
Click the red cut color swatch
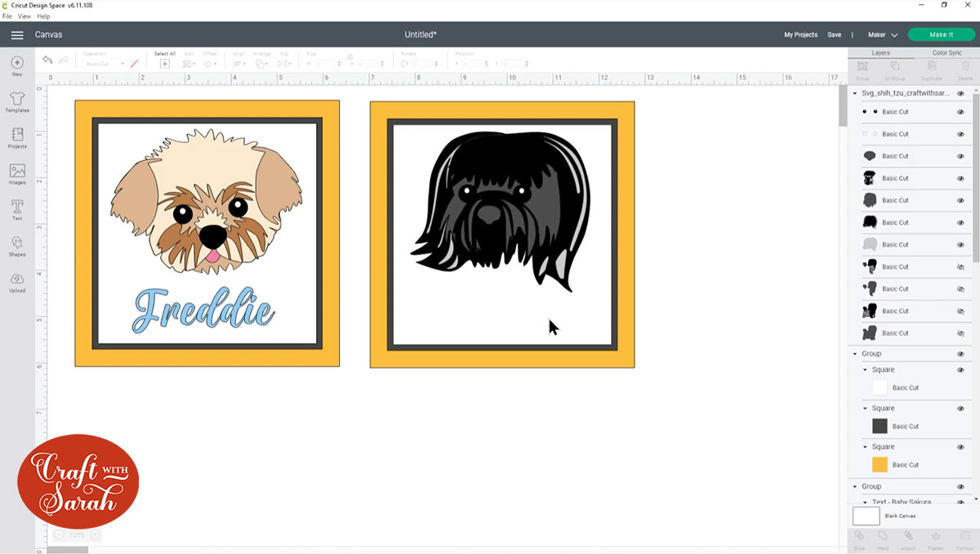pos(135,63)
